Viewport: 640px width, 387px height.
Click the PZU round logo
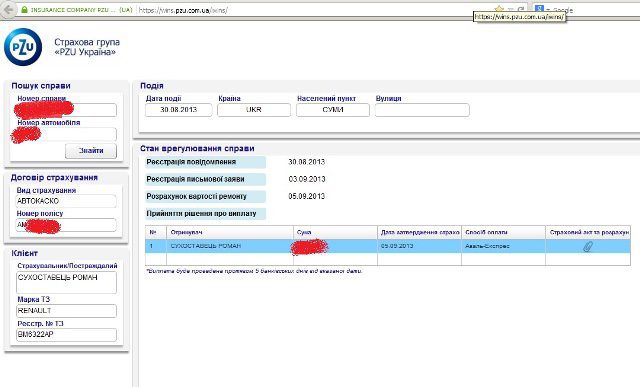click(x=22, y=47)
